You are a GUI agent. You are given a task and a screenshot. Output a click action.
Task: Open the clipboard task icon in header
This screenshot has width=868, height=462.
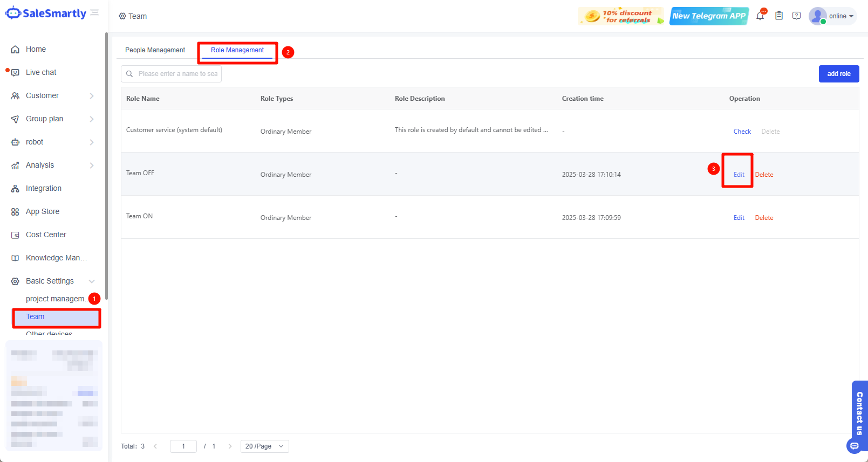pyautogui.click(x=779, y=16)
